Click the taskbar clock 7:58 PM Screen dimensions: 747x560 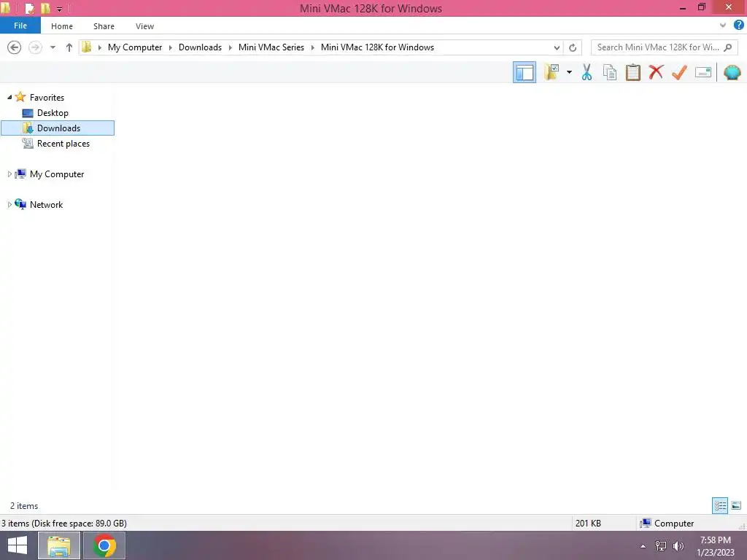(x=715, y=540)
